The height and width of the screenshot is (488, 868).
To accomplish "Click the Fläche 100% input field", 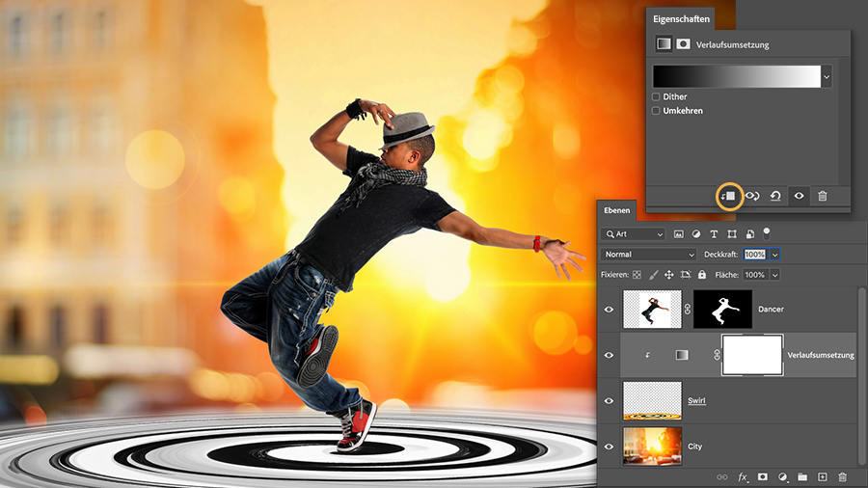I will [x=755, y=275].
